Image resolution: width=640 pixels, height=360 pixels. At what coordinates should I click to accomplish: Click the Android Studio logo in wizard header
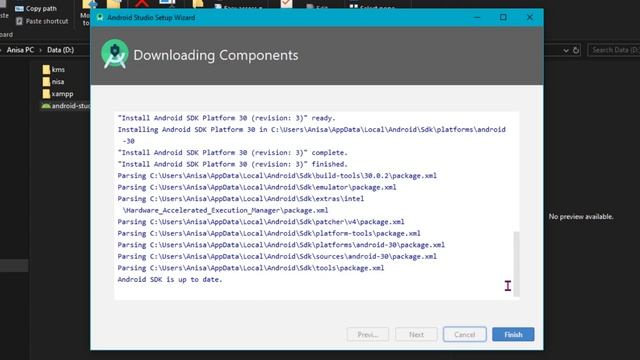pos(115,55)
